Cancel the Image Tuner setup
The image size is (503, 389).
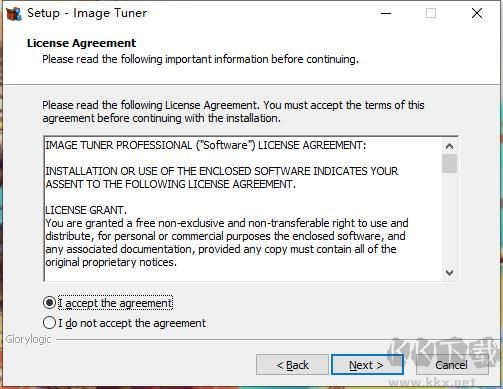[451, 365]
